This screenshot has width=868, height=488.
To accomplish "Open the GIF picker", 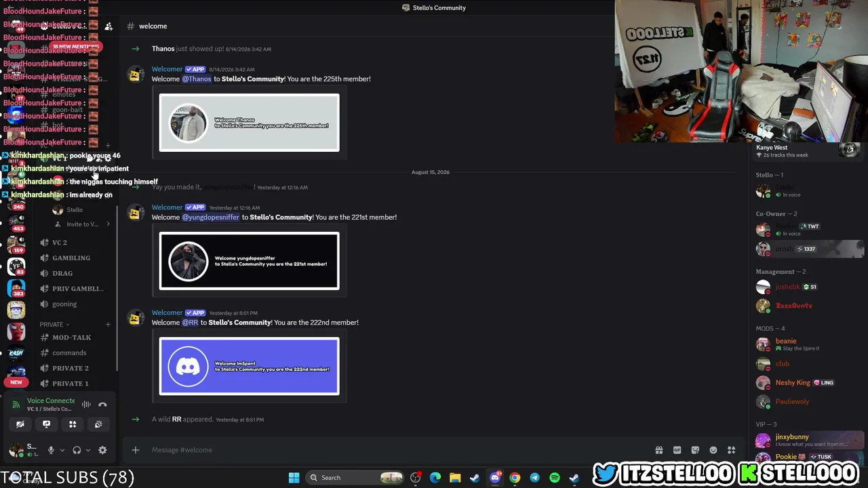I will 677,450.
